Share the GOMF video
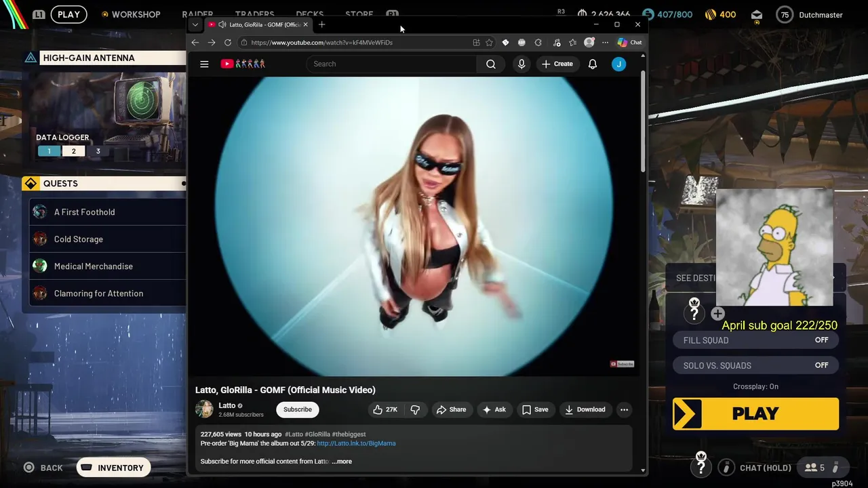Viewport: 868px width, 488px height. point(451,409)
